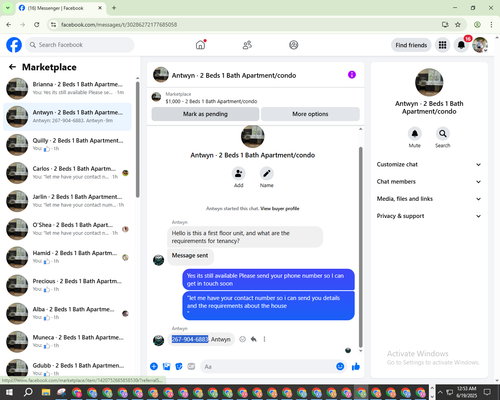The image size is (500, 400).
Task: Open the taskbar clock and date
Action: [x=467, y=392]
